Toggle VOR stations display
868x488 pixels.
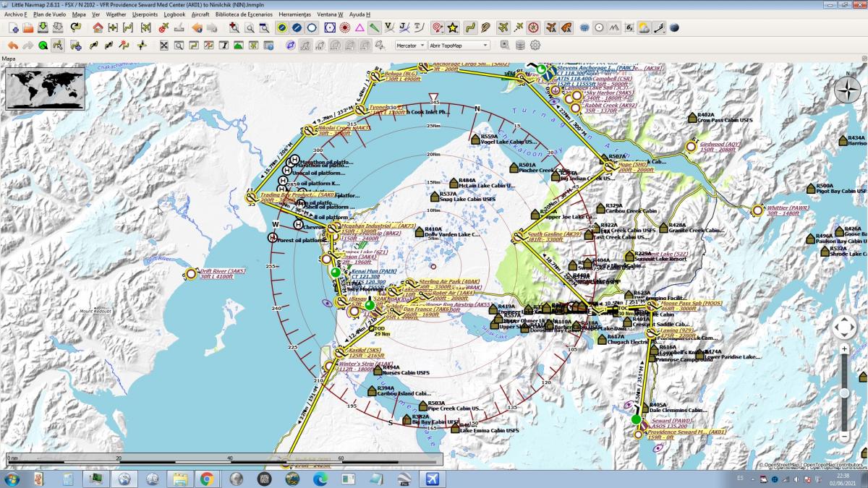[330, 27]
